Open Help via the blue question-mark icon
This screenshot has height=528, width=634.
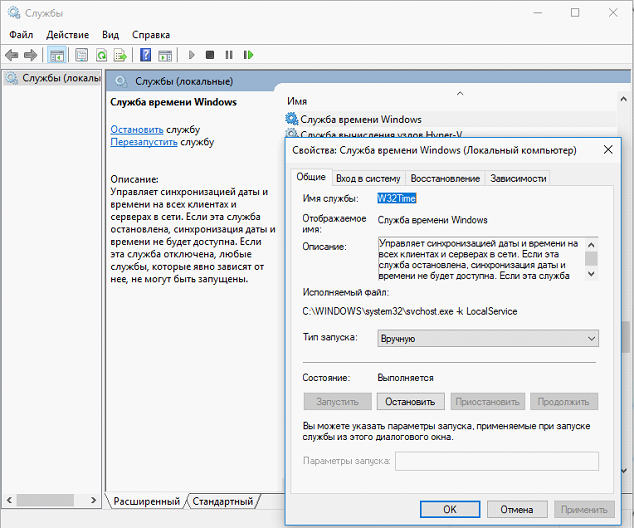point(145,55)
